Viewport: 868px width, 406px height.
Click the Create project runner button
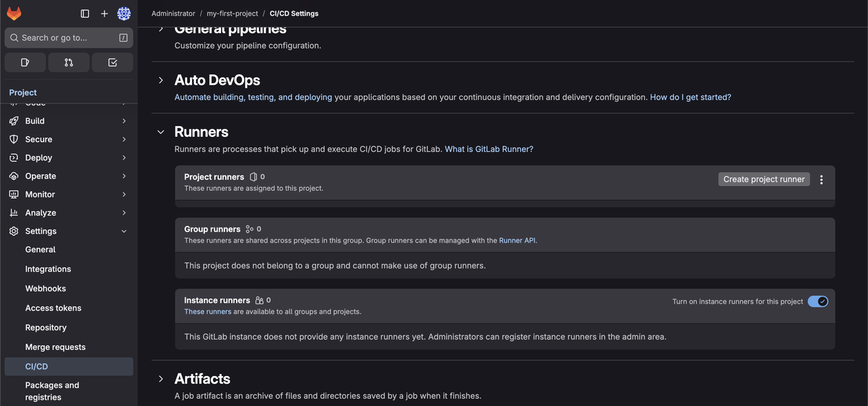click(x=764, y=180)
